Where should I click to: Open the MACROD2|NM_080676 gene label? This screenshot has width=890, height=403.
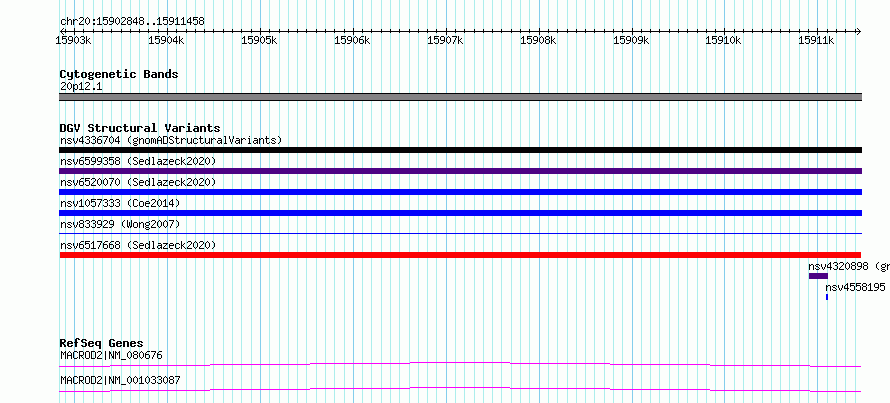point(111,356)
